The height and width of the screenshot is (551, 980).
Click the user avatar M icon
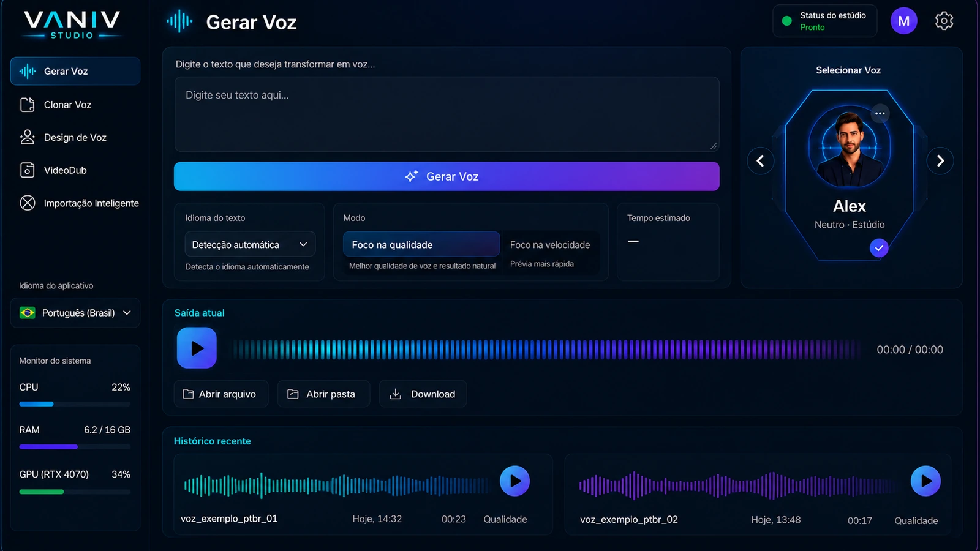(903, 21)
